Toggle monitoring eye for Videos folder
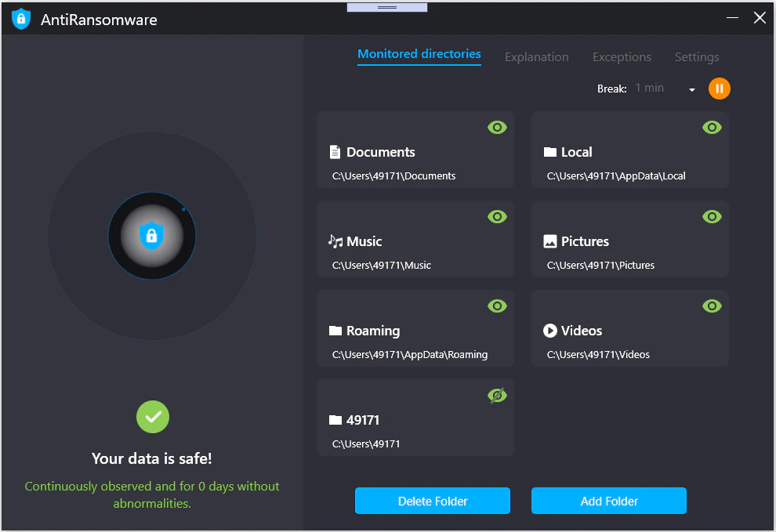The image size is (776, 532). 712,306
